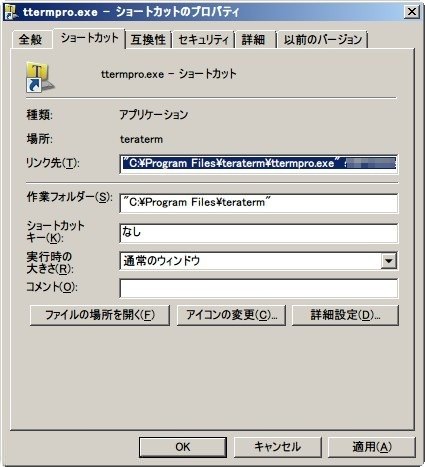Go to the セキュリティ tab
425x467 pixels.
pos(203,40)
